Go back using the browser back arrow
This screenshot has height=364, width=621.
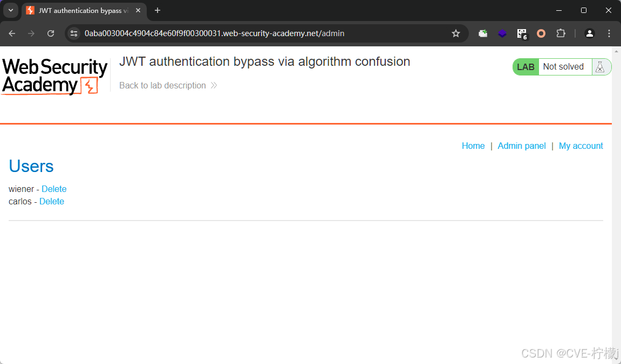(x=12, y=33)
